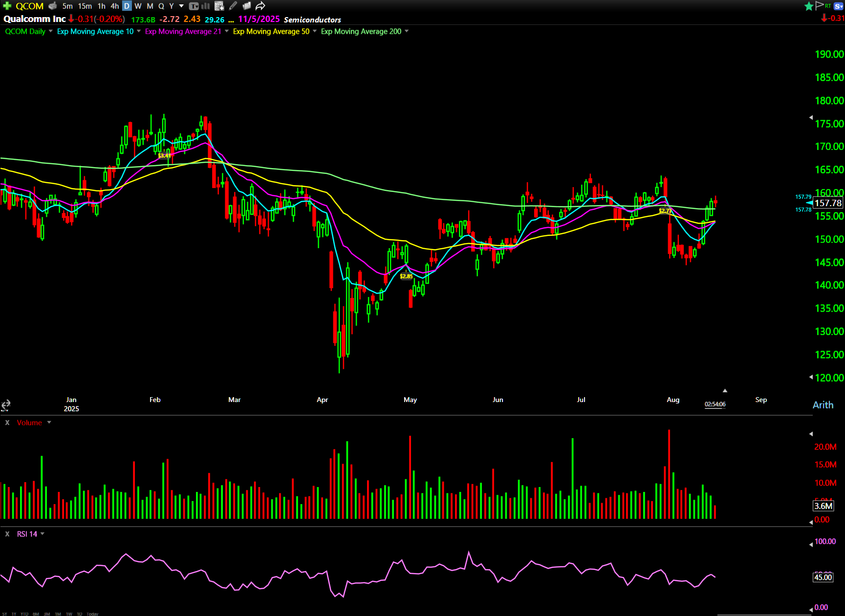Select the Y yearly timeframe
Image resolution: width=845 pixels, height=616 pixels.
(x=172, y=6)
